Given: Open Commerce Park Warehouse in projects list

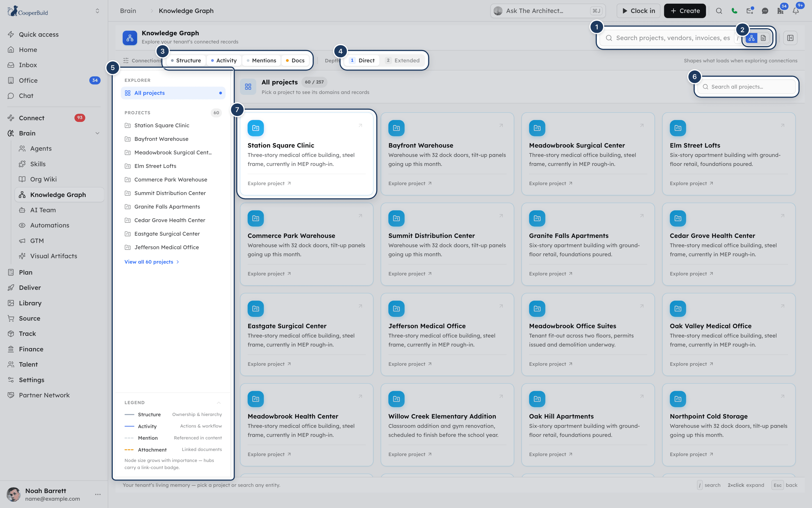Looking at the screenshot, I should pos(173,179).
